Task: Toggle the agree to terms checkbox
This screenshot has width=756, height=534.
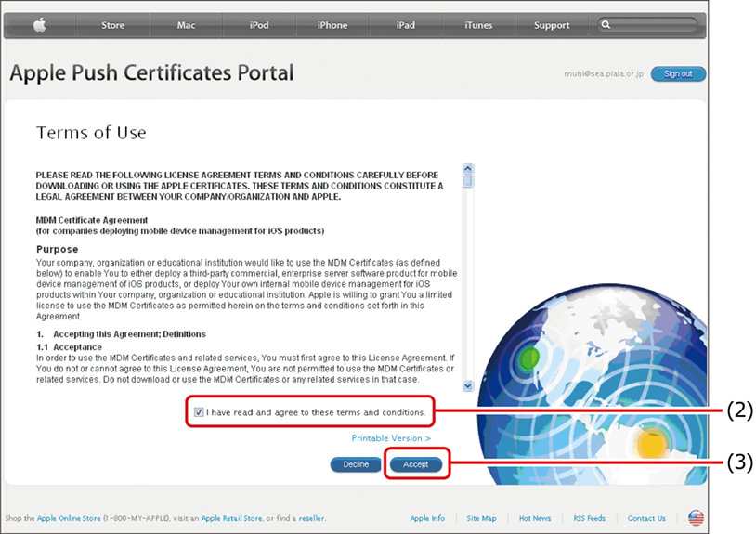Action: pyautogui.click(x=199, y=412)
